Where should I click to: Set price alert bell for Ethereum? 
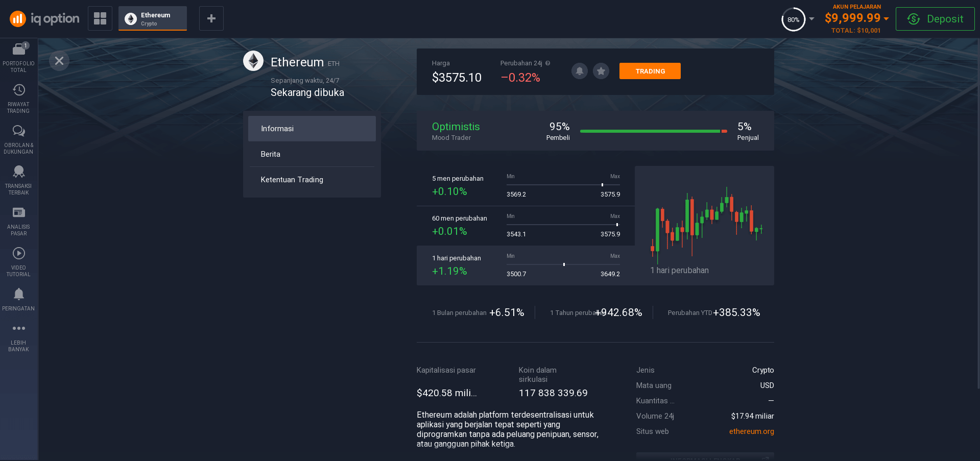(x=580, y=71)
